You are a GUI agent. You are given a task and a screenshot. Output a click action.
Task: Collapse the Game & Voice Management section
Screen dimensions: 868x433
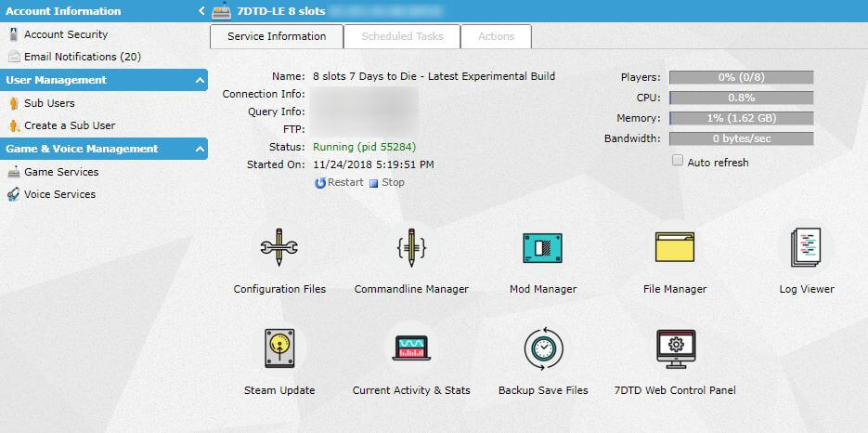[x=201, y=150]
